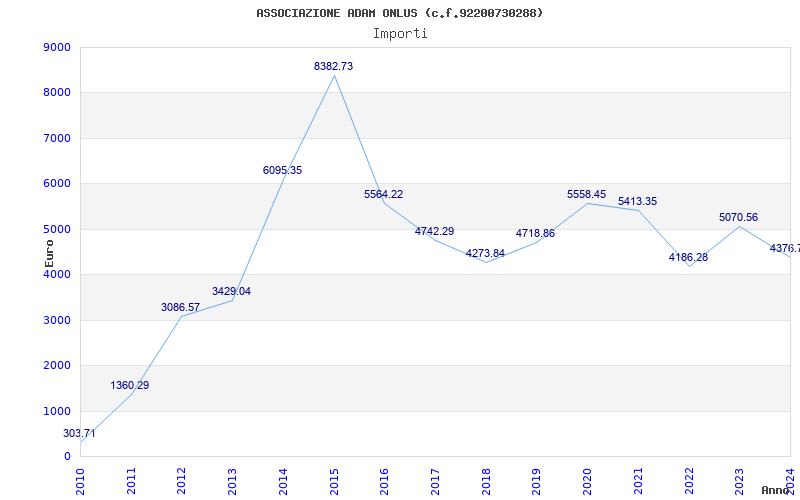The width and height of the screenshot is (800, 500).
Task: Click the 1000 y-axis tick label
Action: [57, 411]
